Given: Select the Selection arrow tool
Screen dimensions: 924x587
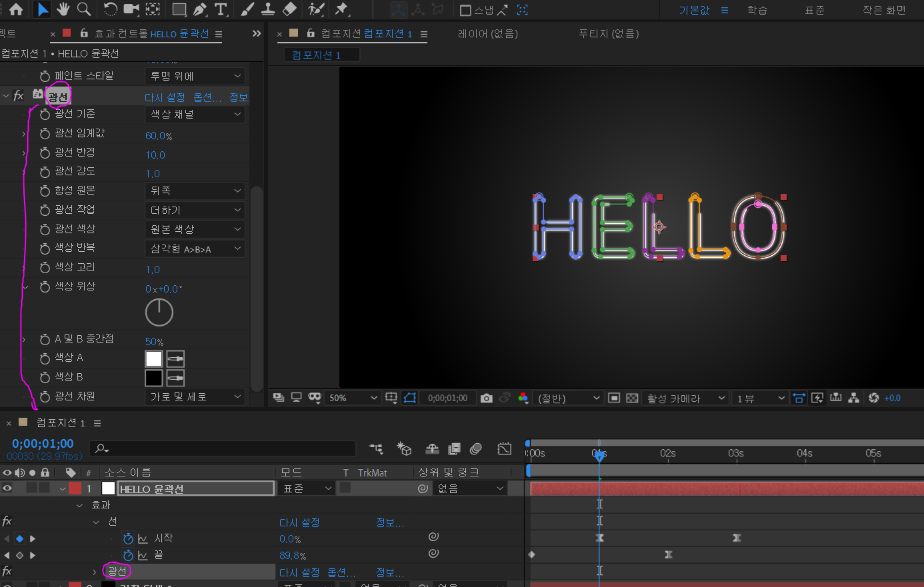Looking at the screenshot, I should click(43, 9).
